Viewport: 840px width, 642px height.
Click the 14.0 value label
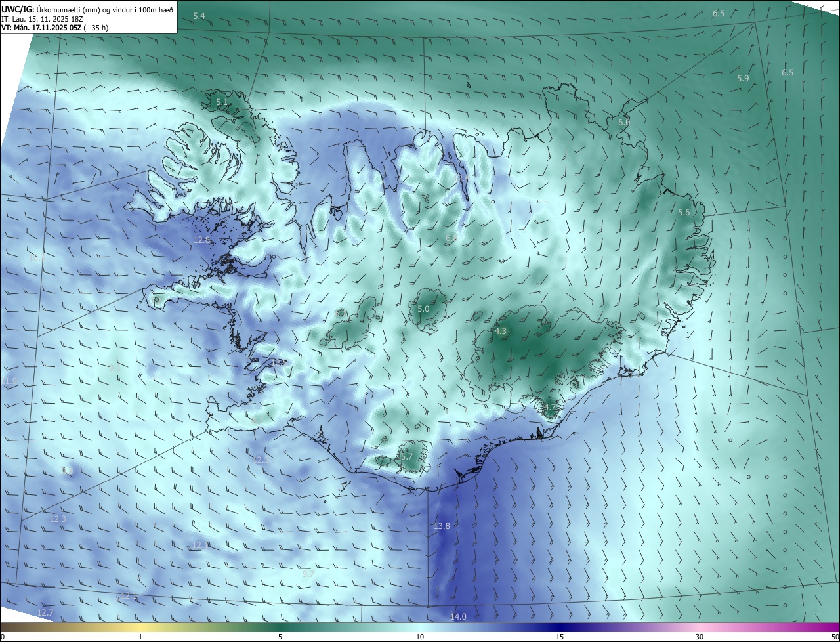tap(458, 616)
